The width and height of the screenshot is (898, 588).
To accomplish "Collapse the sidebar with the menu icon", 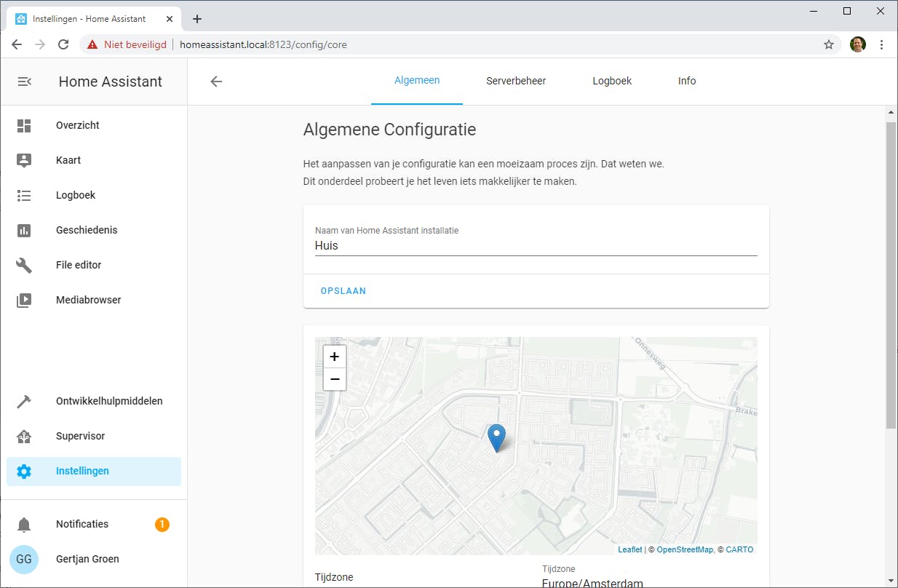I will click(x=24, y=82).
